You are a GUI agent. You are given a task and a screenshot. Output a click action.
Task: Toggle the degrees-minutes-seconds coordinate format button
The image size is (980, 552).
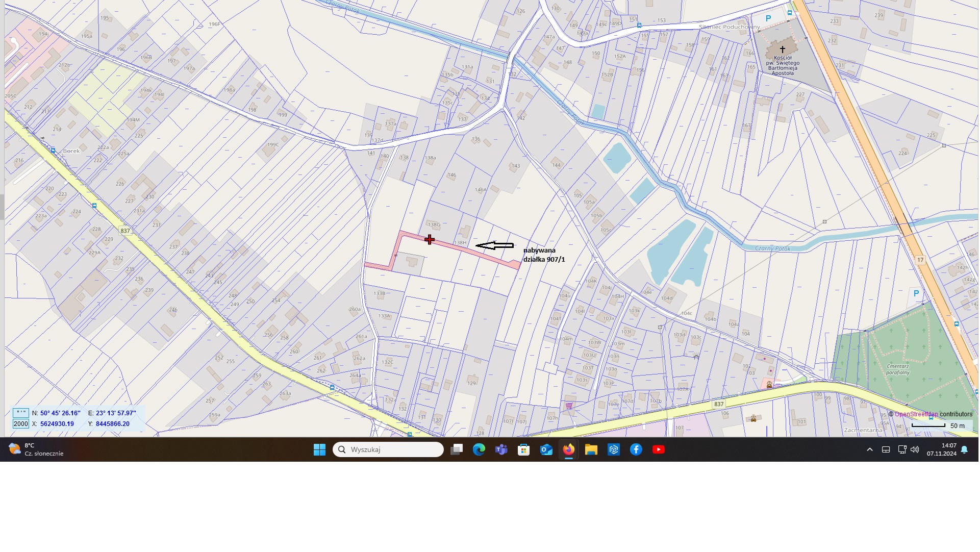pos(21,413)
